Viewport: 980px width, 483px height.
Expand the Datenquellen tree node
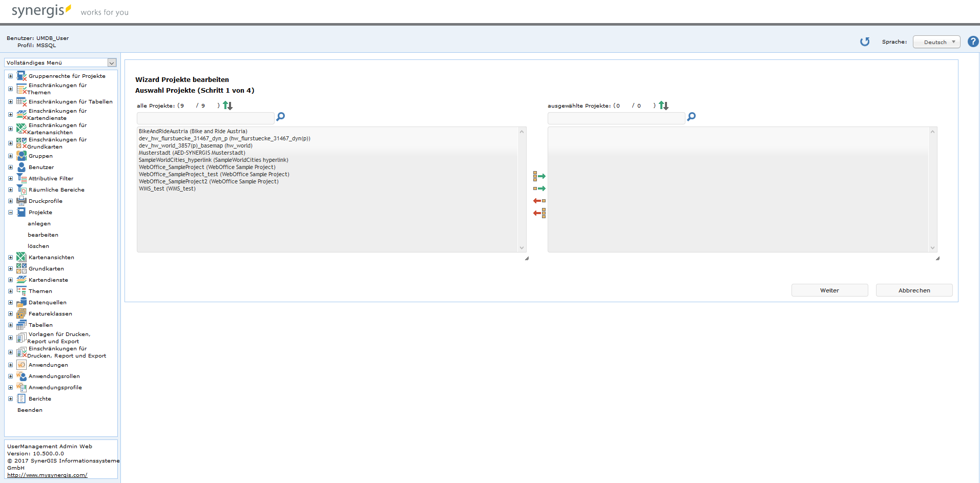10,302
